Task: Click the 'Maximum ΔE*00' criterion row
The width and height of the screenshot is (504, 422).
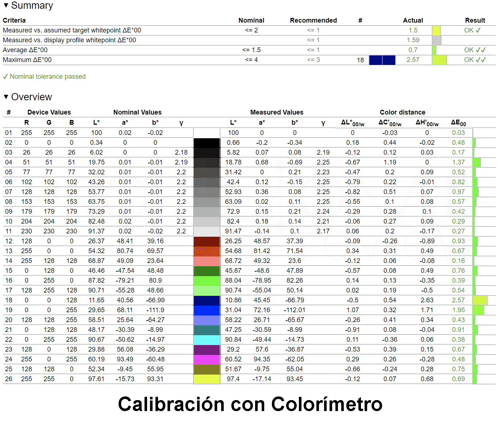Action: click(249, 60)
